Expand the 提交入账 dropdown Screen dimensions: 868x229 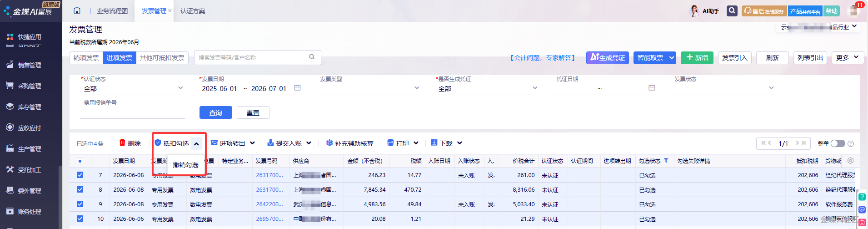[x=309, y=143]
